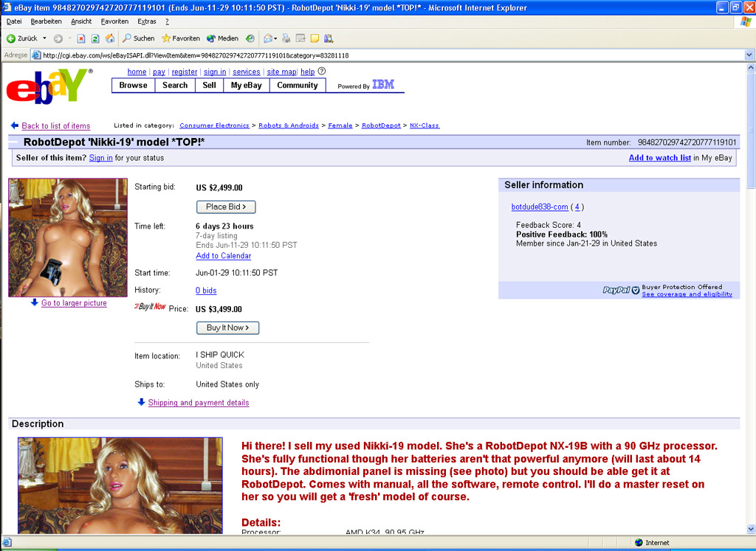Open the Suchen search tool

coord(139,38)
